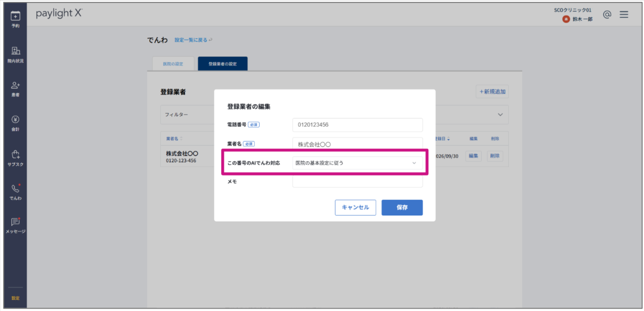Click the メモ input field
This screenshot has height=311, width=644.
pyautogui.click(x=357, y=181)
